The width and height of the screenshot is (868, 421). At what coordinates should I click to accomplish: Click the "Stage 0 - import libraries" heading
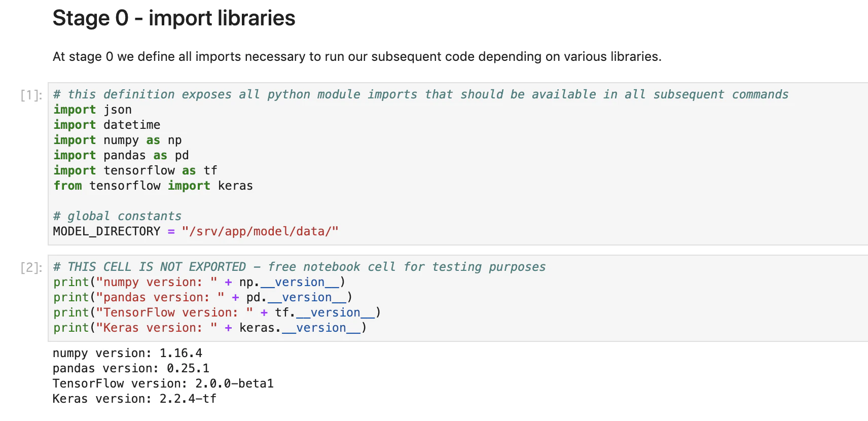(174, 18)
